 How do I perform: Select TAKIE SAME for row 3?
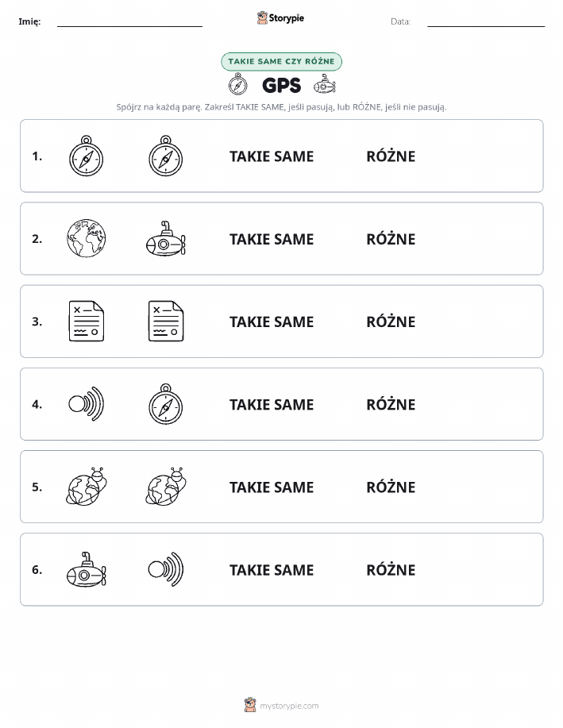click(x=272, y=322)
